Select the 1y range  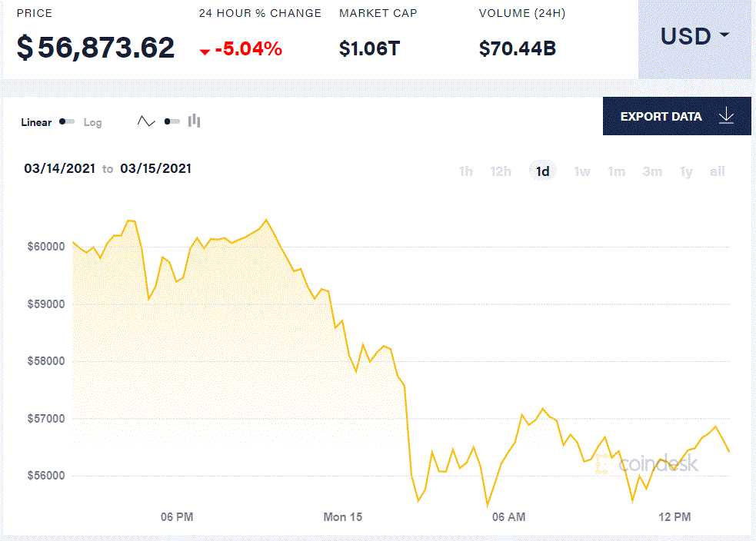tap(685, 171)
